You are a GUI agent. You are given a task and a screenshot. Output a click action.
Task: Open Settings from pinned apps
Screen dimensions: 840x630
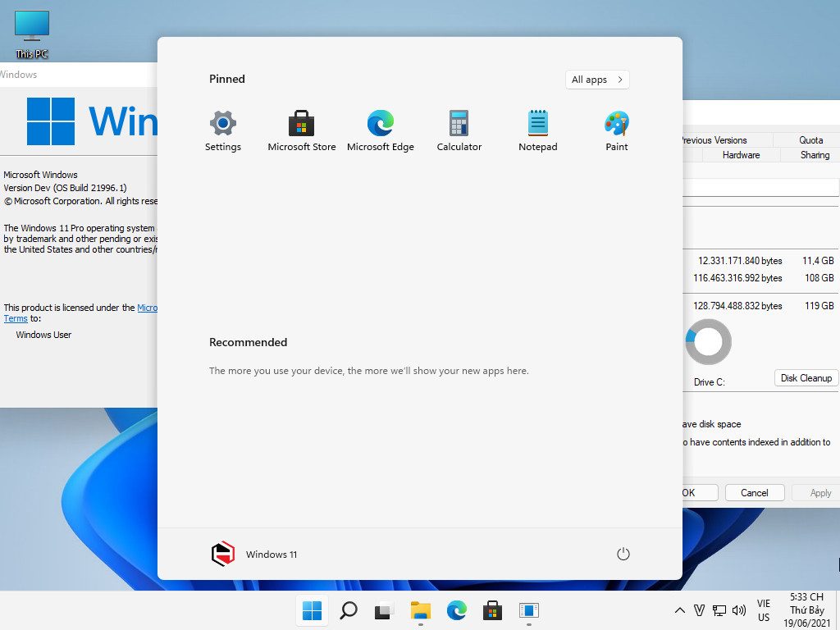pyautogui.click(x=223, y=130)
